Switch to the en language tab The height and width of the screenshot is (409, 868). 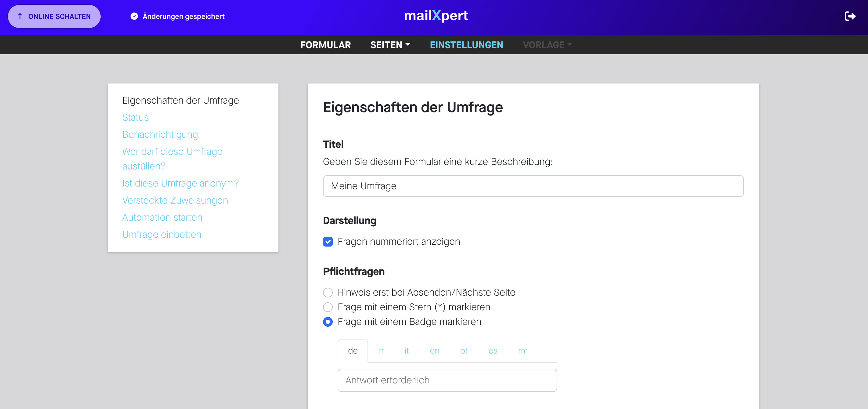(434, 350)
